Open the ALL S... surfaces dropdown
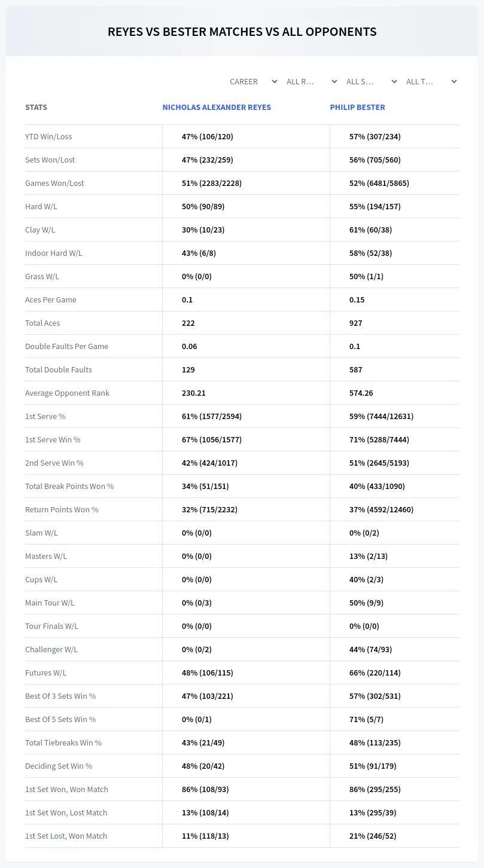 [x=371, y=81]
